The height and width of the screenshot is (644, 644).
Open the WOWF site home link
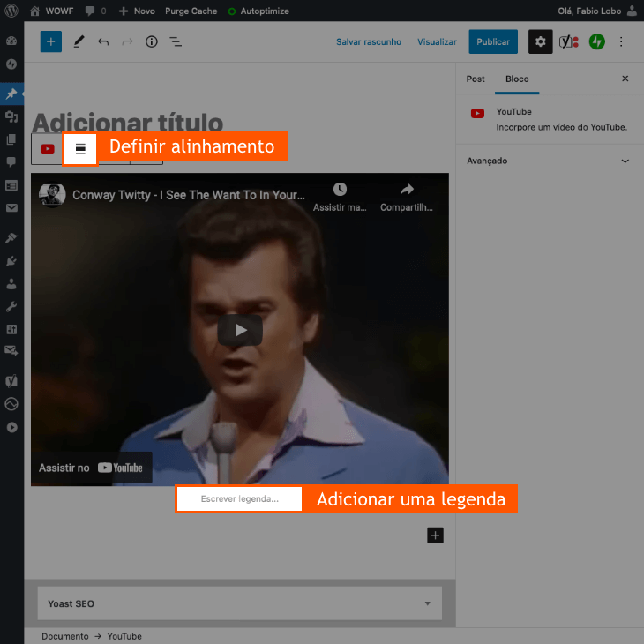[52, 11]
